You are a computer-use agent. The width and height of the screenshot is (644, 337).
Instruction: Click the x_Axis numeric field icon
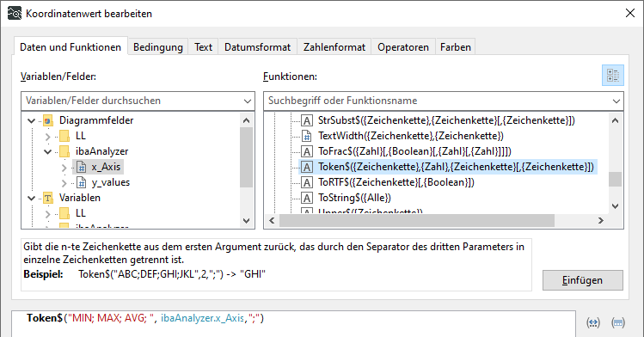coord(82,167)
